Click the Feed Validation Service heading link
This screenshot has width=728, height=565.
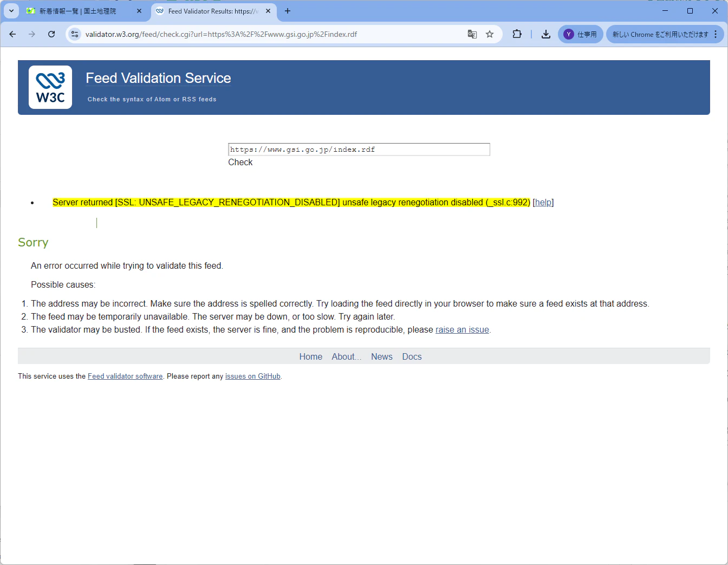158,78
